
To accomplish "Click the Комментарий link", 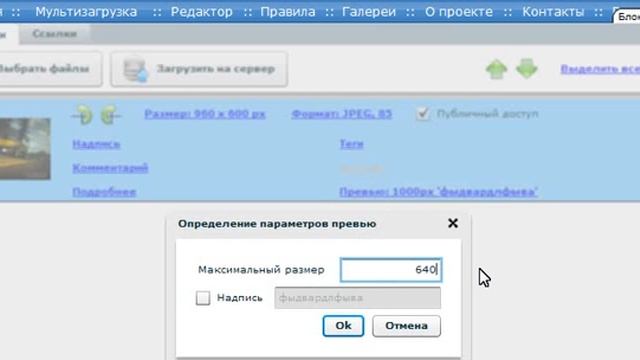I will click(x=110, y=168).
